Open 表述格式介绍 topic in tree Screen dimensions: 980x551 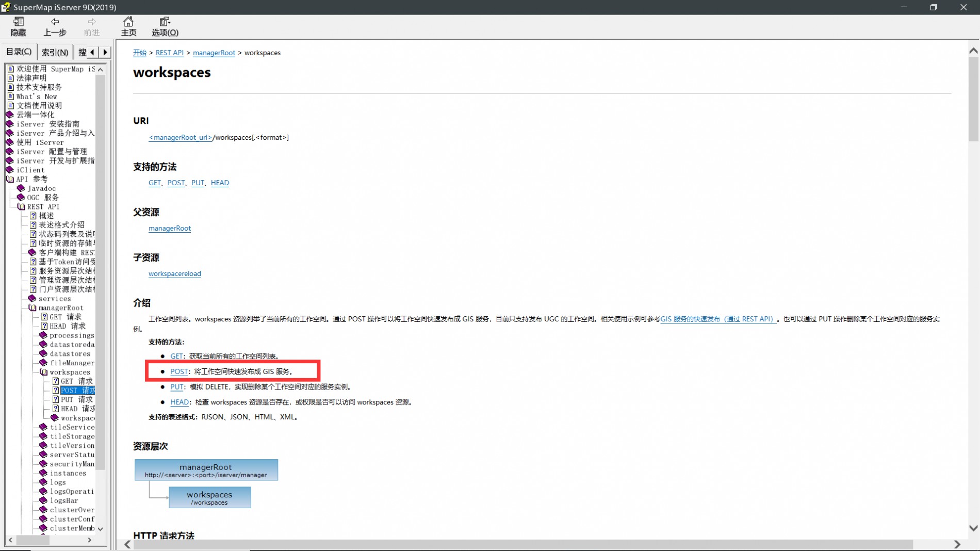tap(61, 225)
